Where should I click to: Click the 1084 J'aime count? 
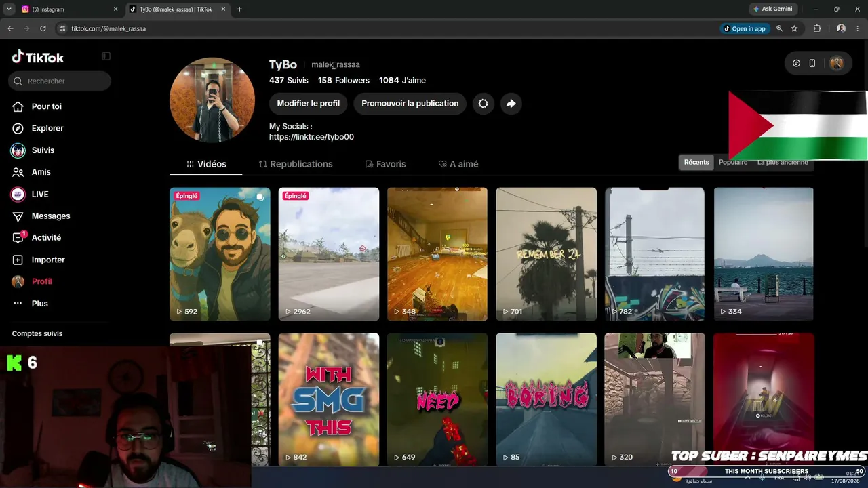[x=402, y=81]
